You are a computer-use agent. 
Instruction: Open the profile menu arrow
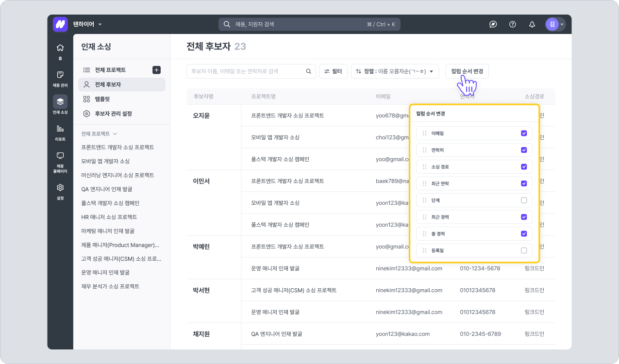(562, 24)
